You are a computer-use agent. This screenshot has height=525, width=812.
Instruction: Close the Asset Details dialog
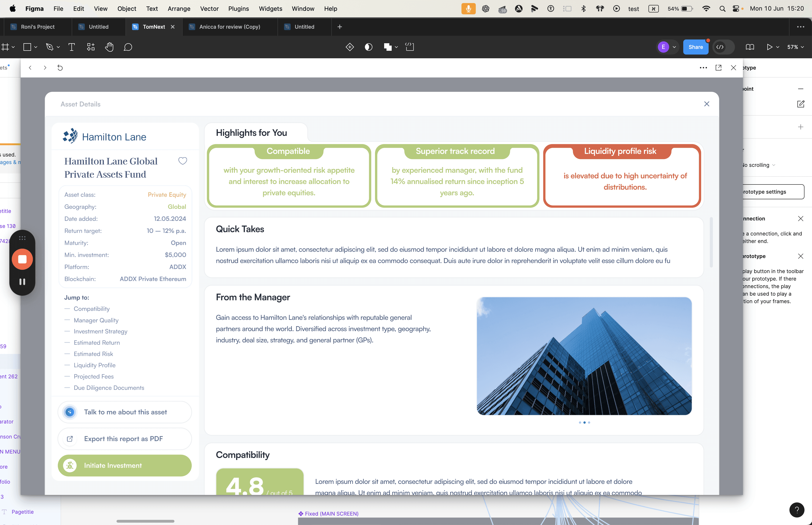[x=707, y=104]
